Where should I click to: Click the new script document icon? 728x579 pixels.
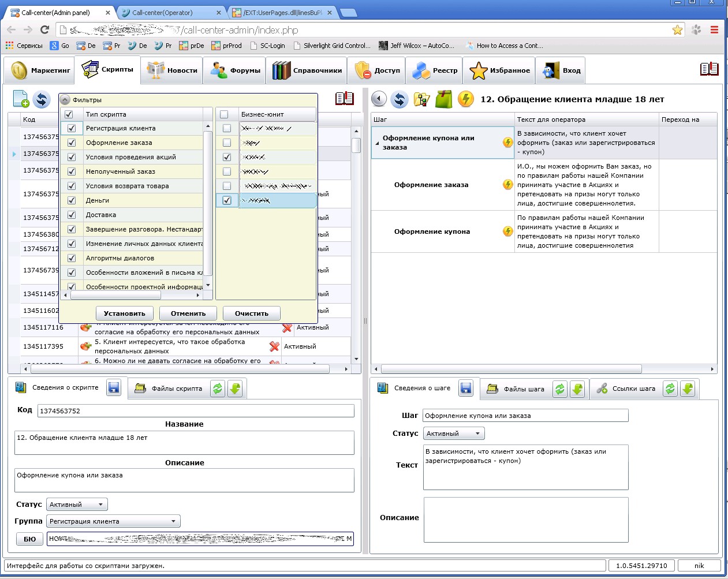21,99
